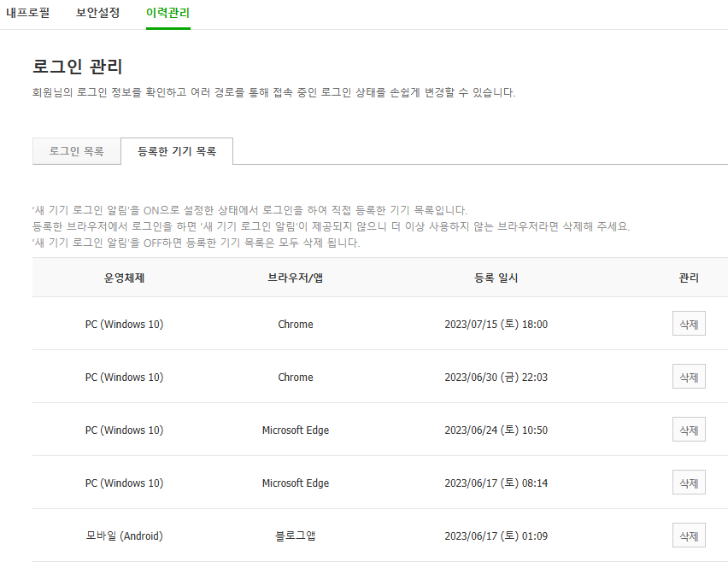Click the 운영체제 column header
This screenshot has height=562, width=728.
125,278
